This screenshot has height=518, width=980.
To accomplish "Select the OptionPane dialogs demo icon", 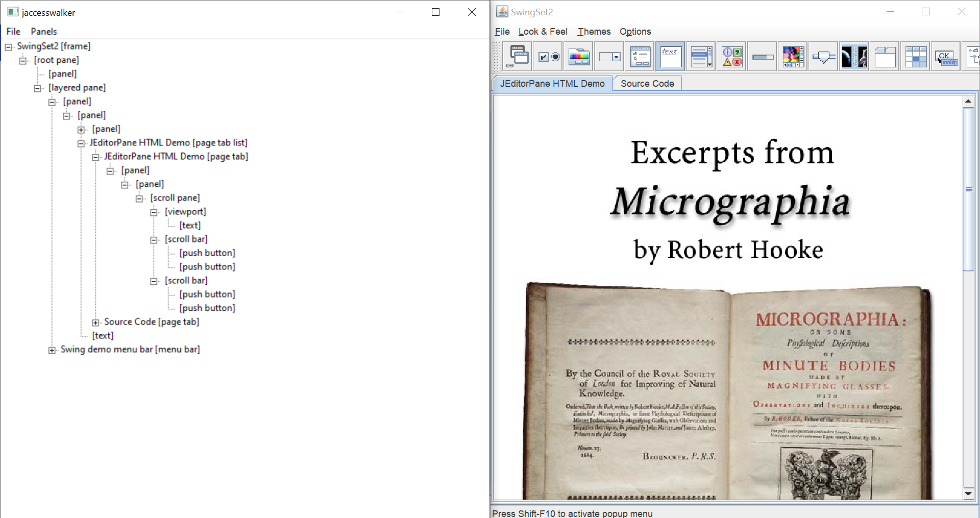I will click(x=732, y=57).
